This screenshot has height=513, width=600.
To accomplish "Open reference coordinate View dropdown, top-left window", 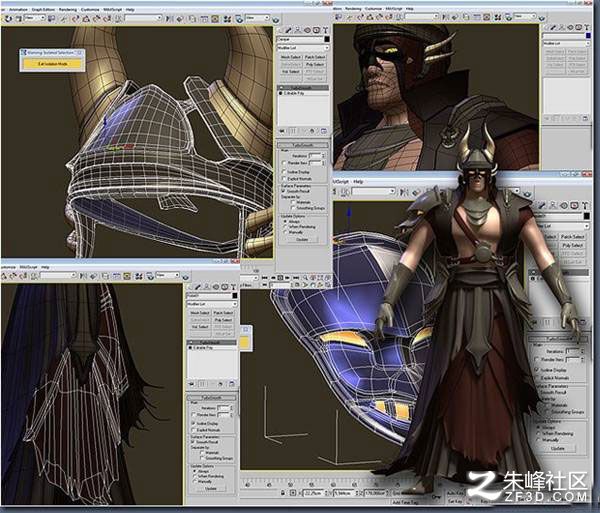I will pyautogui.click(x=34, y=18).
